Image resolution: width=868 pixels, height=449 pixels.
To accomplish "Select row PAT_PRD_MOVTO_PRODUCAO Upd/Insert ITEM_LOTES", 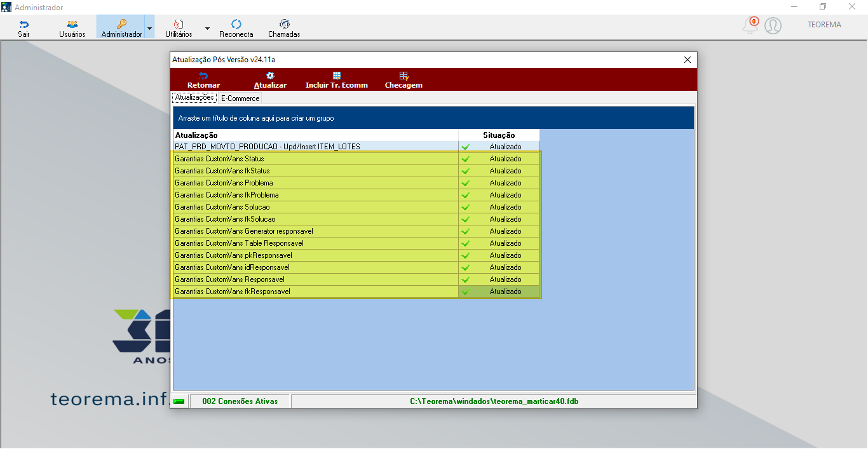I will (x=356, y=147).
